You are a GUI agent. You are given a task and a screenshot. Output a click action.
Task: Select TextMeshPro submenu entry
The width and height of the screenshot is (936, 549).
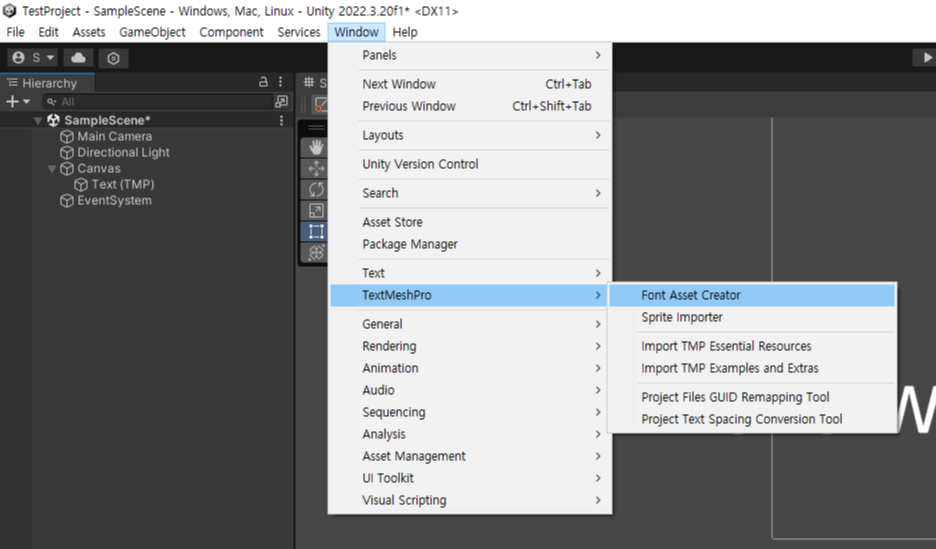(x=470, y=295)
